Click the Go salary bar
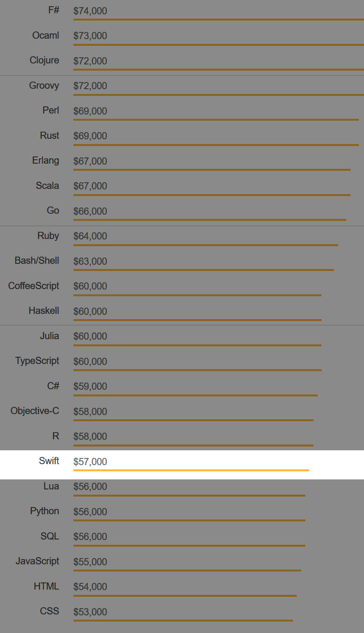Screen dimensions: 364x633 (209, 220)
